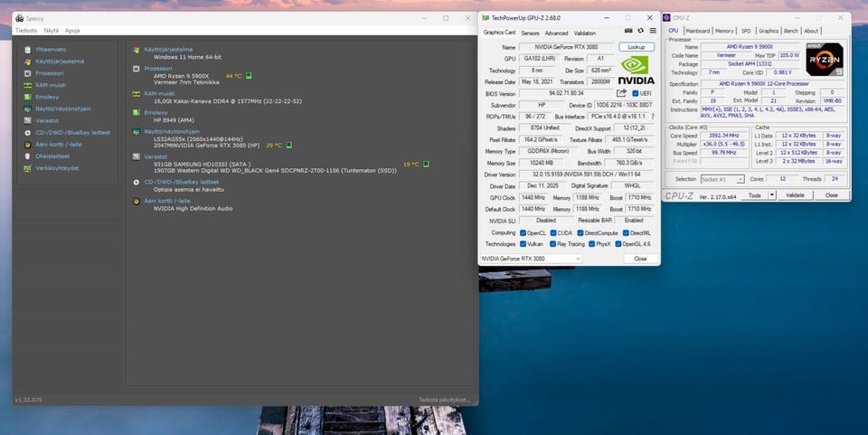Switch to the Memory tab in CPU-Z

pos(724,31)
